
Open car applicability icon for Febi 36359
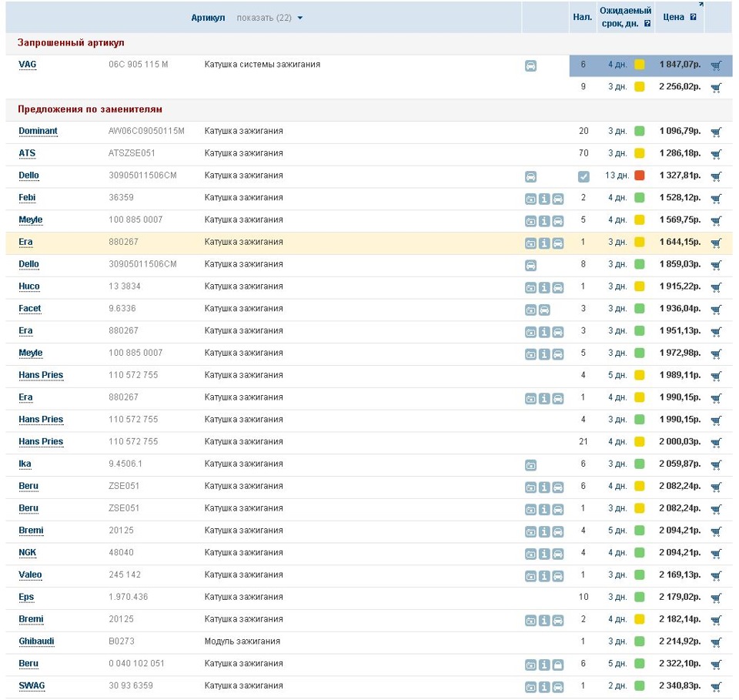(x=557, y=199)
